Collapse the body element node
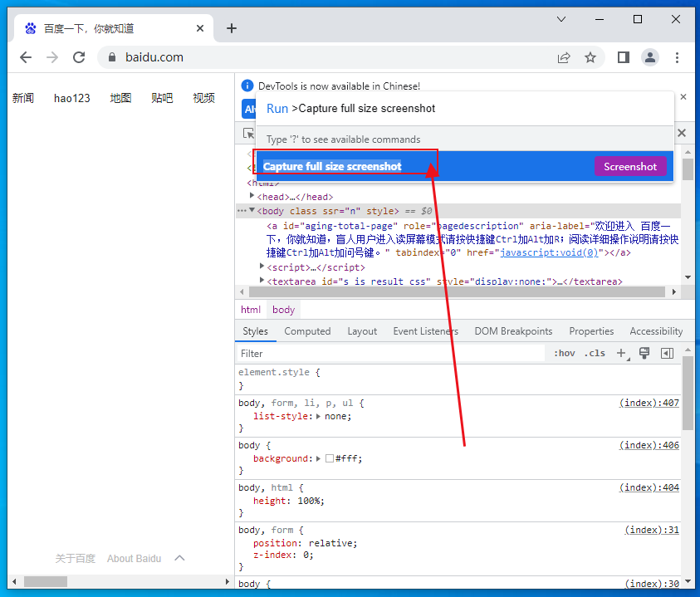700x597 pixels. [252, 210]
